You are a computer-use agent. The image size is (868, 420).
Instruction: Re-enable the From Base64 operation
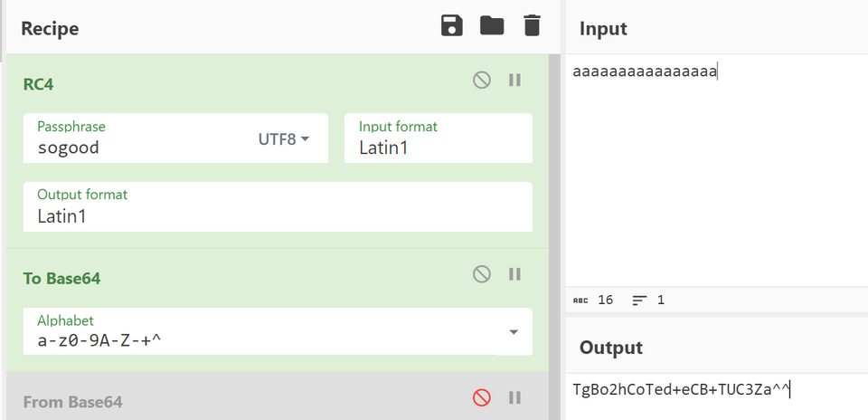point(482,397)
